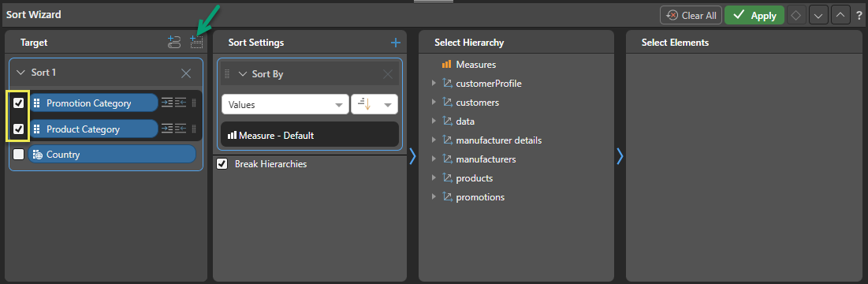Image resolution: width=868 pixels, height=284 pixels.
Task: Select the Measure - Default item
Action: [310, 135]
